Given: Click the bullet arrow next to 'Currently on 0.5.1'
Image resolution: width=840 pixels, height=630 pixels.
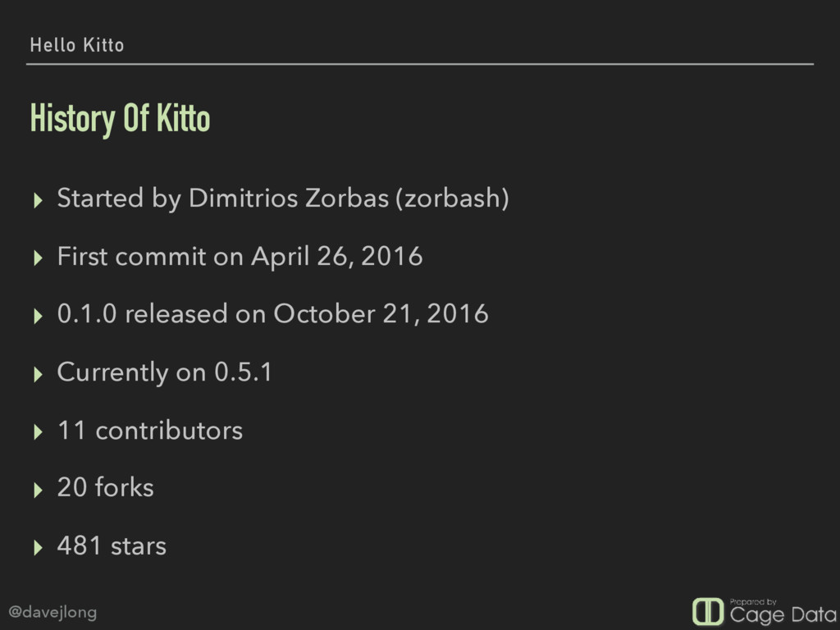Looking at the screenshot, I should (38, 374).
